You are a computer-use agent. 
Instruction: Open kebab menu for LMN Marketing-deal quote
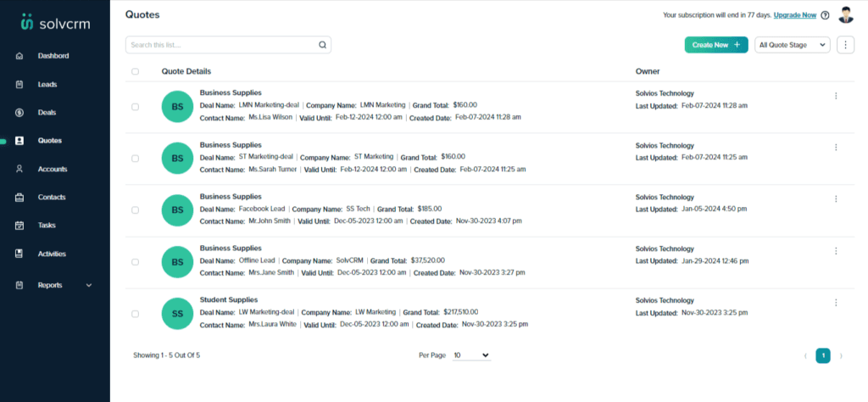pyautogui.click(x=836, y=96)
